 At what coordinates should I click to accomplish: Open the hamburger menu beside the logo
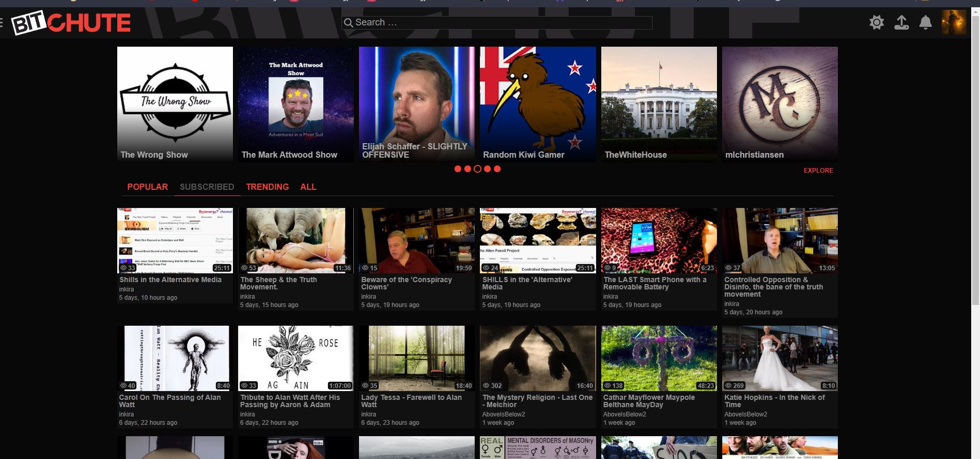[x=2, y=22]
